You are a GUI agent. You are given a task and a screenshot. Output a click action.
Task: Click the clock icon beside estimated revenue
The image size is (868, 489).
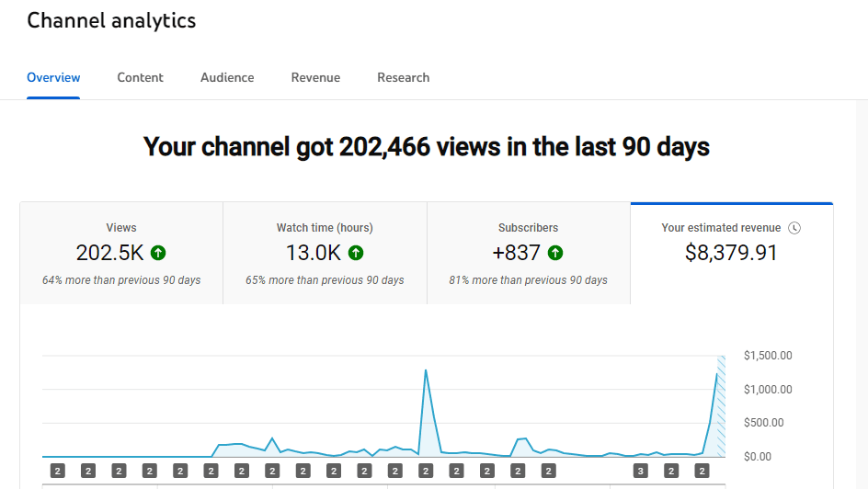[794, 228]
